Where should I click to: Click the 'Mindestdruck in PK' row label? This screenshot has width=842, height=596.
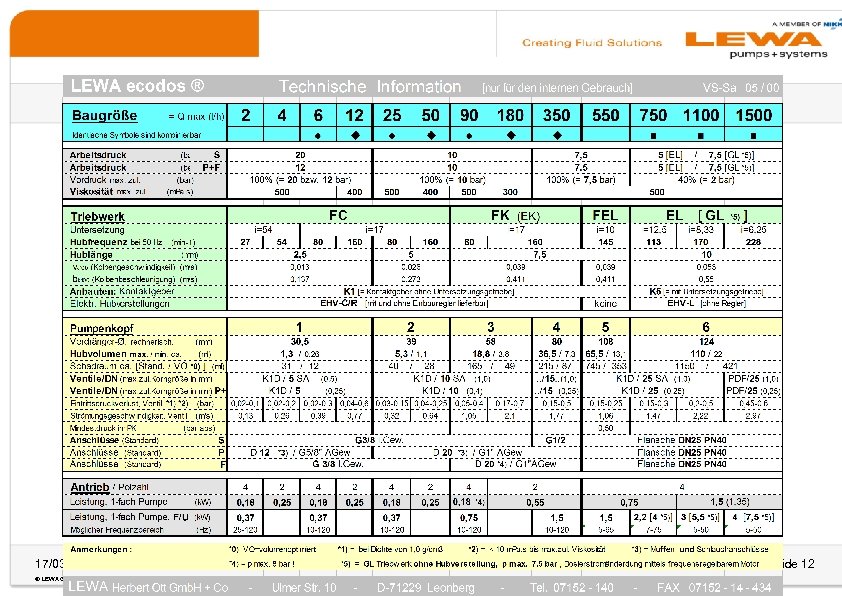(103, 428)
